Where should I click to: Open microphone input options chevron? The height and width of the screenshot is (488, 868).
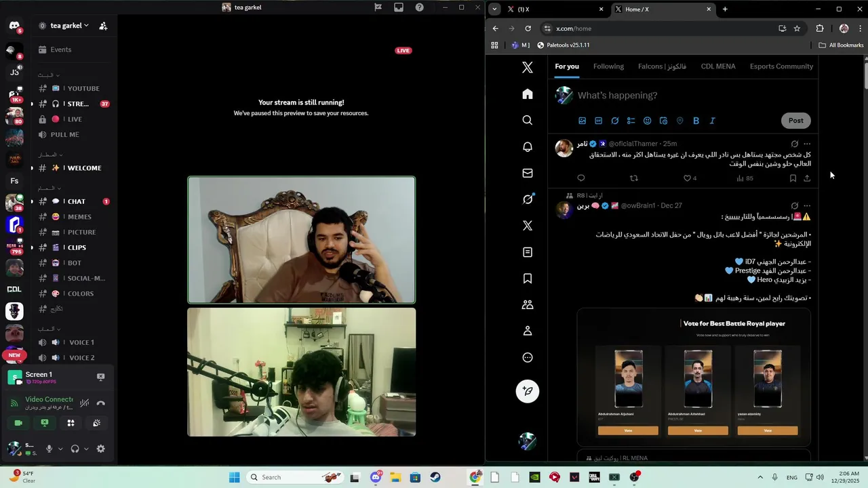click(x=60, y=449)
